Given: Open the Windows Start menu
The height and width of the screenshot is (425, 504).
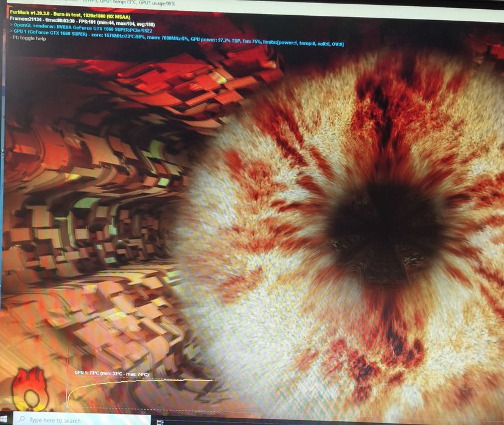Looking at the screenshot, I should (3, 418).
